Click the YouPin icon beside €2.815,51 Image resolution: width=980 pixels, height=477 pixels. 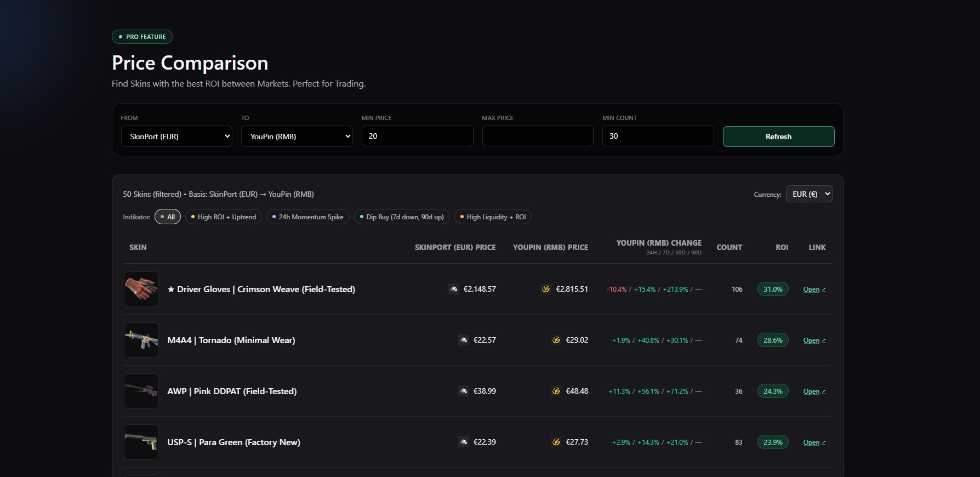click(546, 289)
